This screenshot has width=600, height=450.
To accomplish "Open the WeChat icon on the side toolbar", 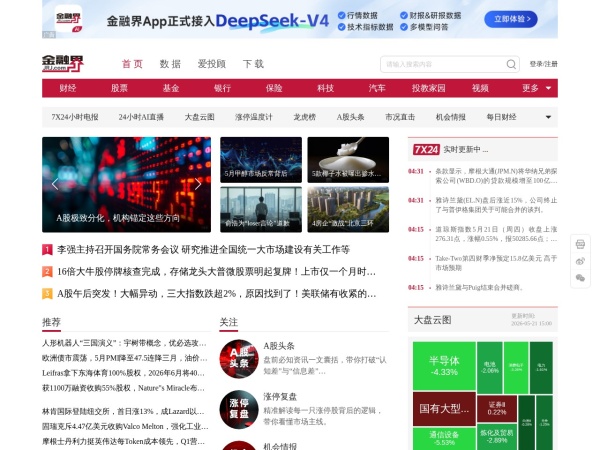I will 580,278.
